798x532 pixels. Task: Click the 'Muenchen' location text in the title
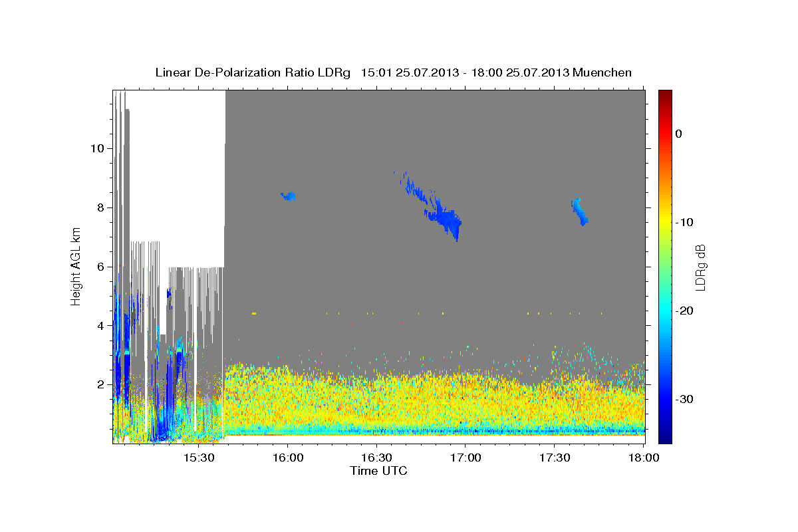pyautogui.click(x=602, y=72)
